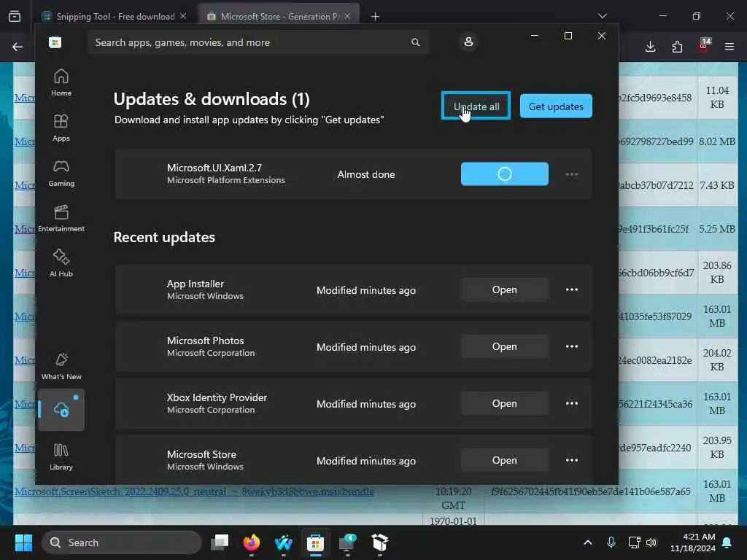Viewport: 747px width, 560px height.
Task: Open more options for Microsoft Store entry
Action: coord(572,461)
